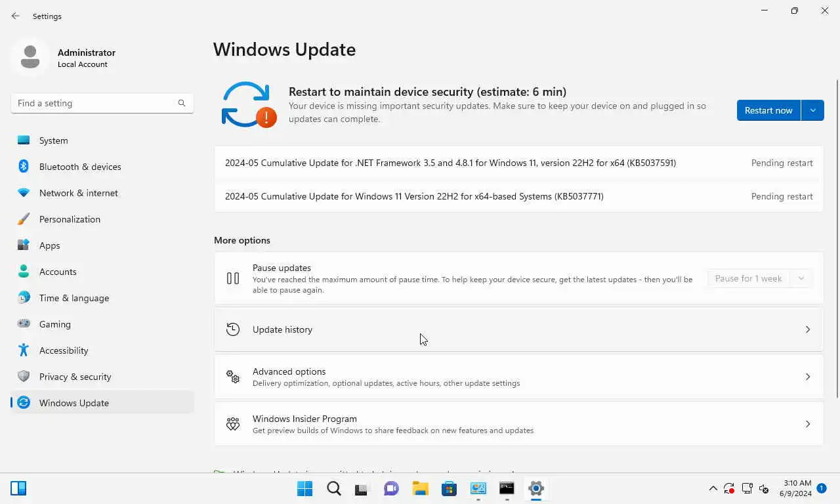Open File Explorer from the taskbar

[x=421, y=488]
